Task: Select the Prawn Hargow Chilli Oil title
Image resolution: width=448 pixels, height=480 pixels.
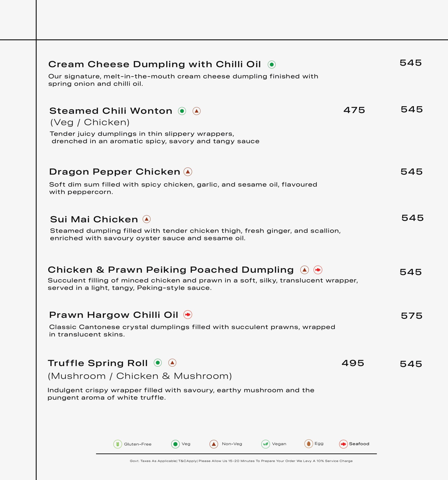Action: 113,315
